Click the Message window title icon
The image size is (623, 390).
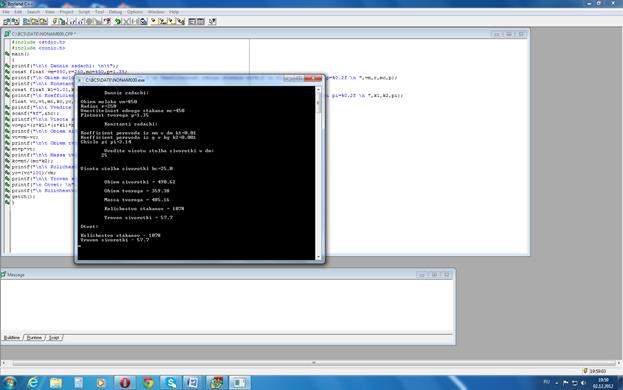4,274
